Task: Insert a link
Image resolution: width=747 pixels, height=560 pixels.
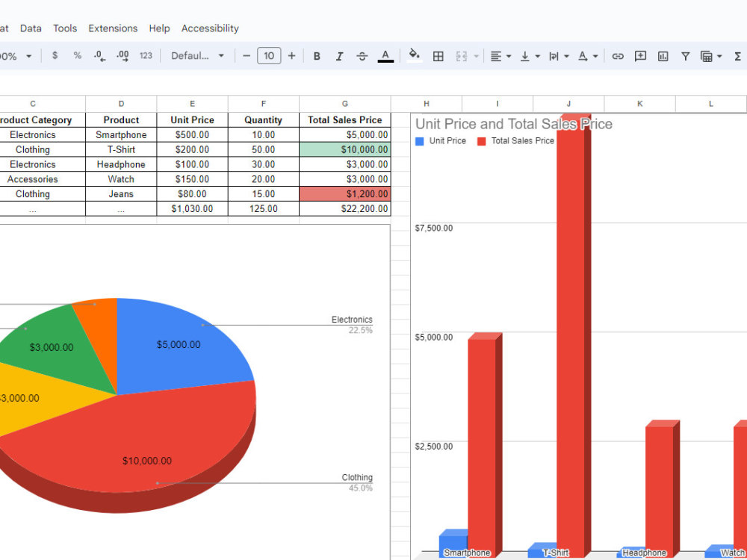Action: point(618,56)
